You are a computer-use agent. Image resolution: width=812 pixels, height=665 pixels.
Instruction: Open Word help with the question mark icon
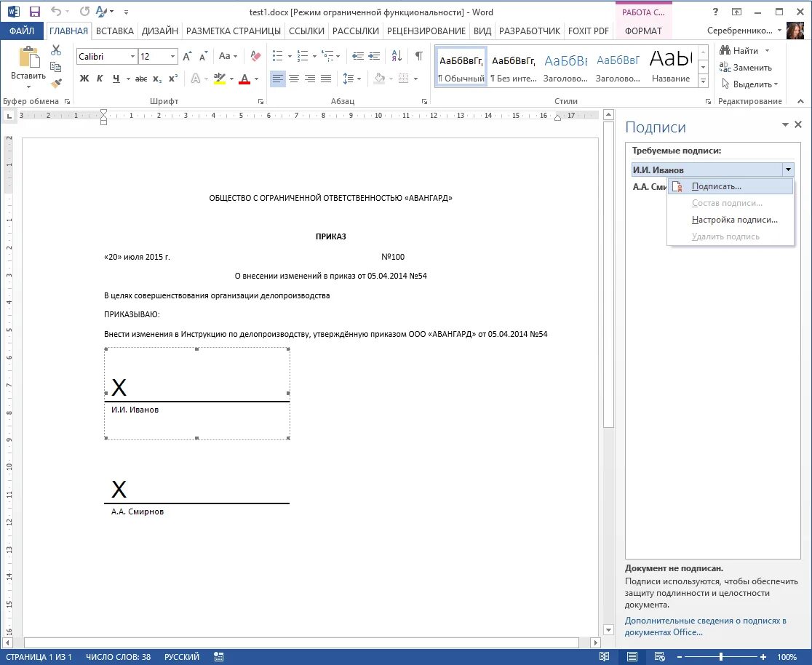(x=715, y=12)
